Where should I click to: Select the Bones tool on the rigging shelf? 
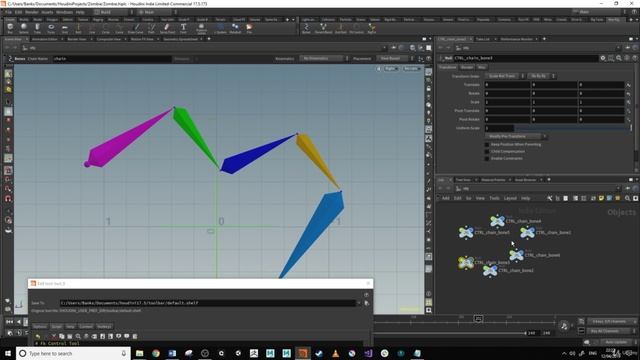coord(307,28)
